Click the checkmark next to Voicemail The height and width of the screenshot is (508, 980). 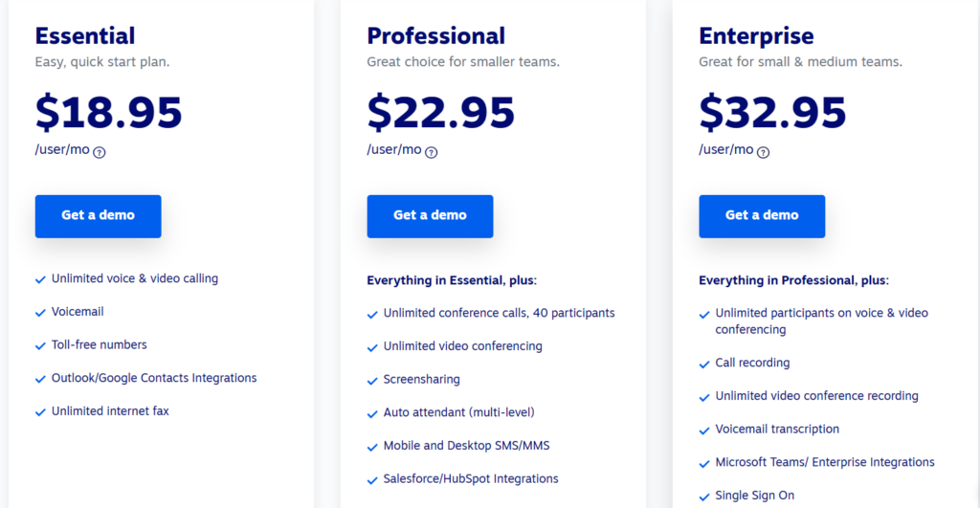(x=40, y=313)
